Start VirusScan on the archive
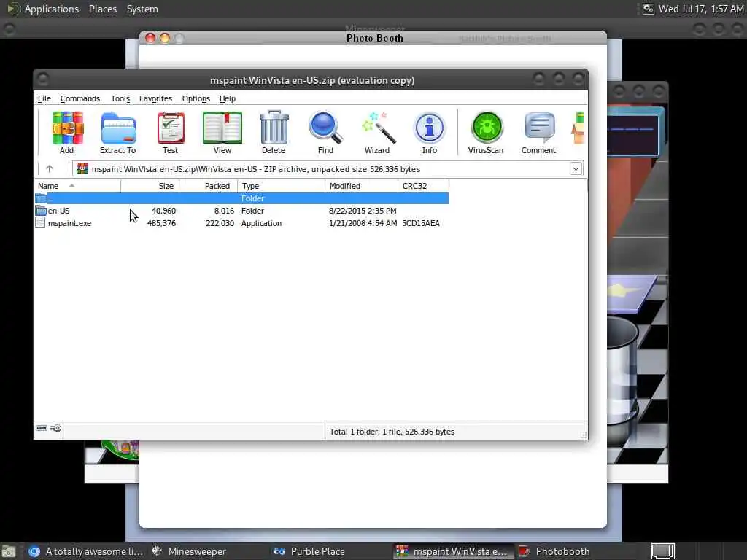The height and width of the screenshot is (560, 747). (487, 128)
